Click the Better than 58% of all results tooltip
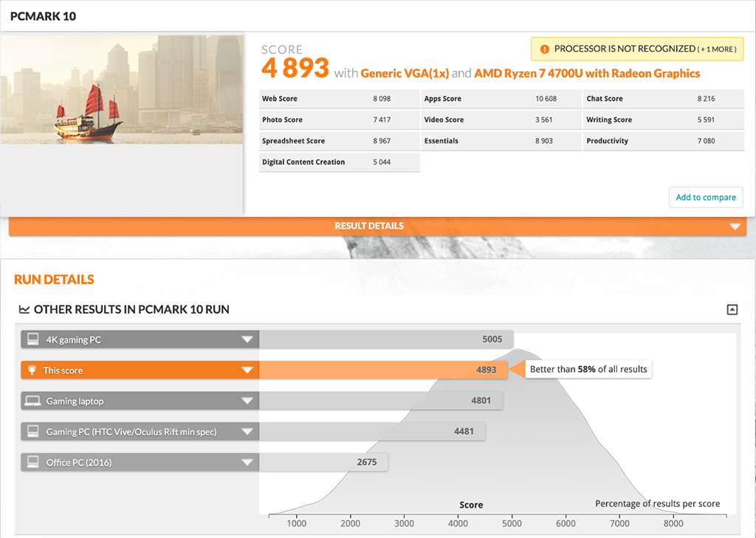 pos(588,369)
